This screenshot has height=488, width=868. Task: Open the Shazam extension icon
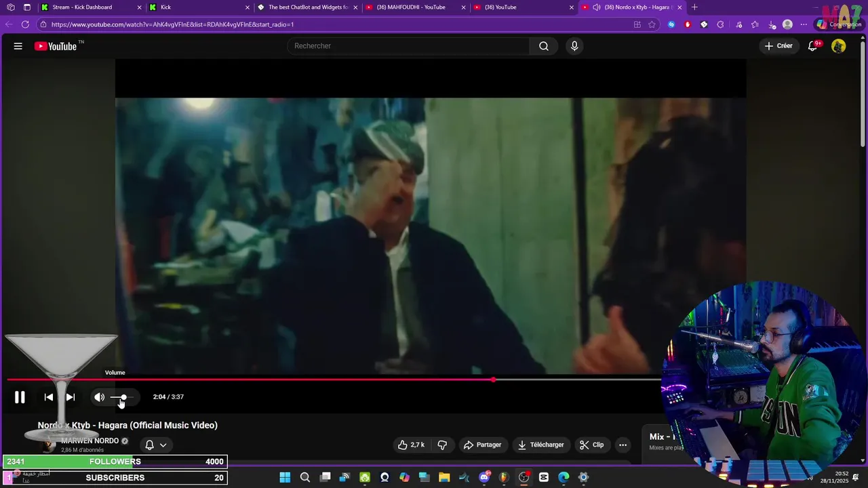click(x=671, y=24)
